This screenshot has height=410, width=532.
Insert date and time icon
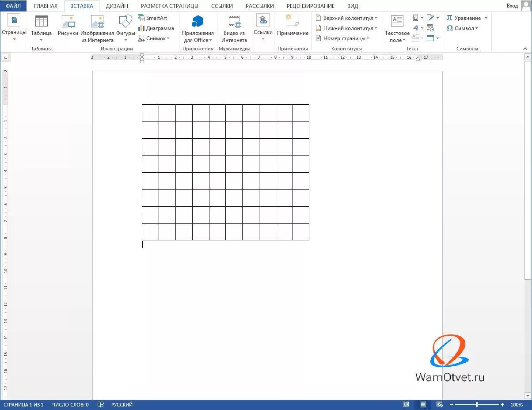tap(430, 28)
